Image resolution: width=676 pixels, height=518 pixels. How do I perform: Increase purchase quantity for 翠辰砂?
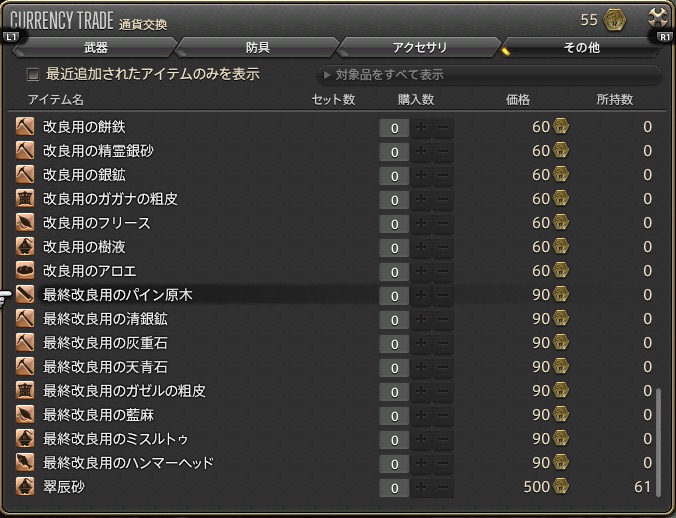(421, 488)
